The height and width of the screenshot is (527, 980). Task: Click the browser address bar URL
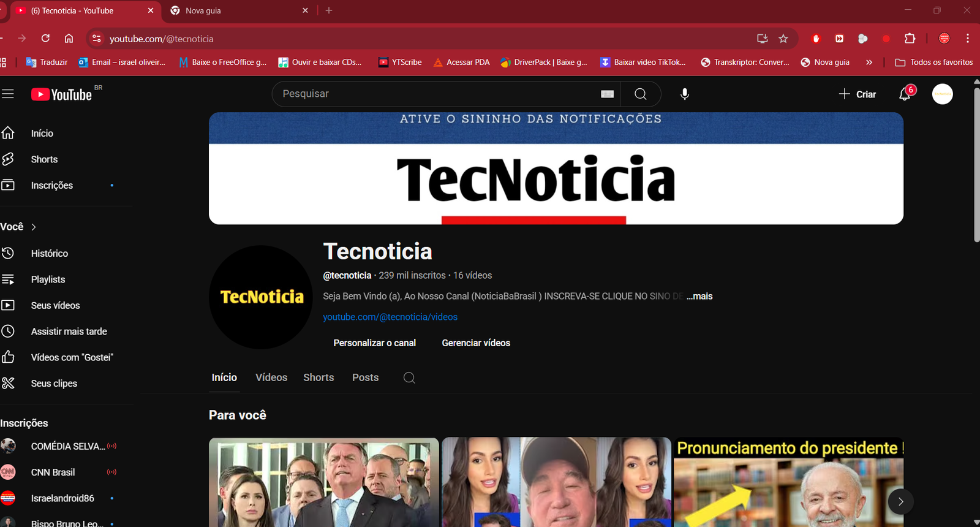(x=162, y=39)
